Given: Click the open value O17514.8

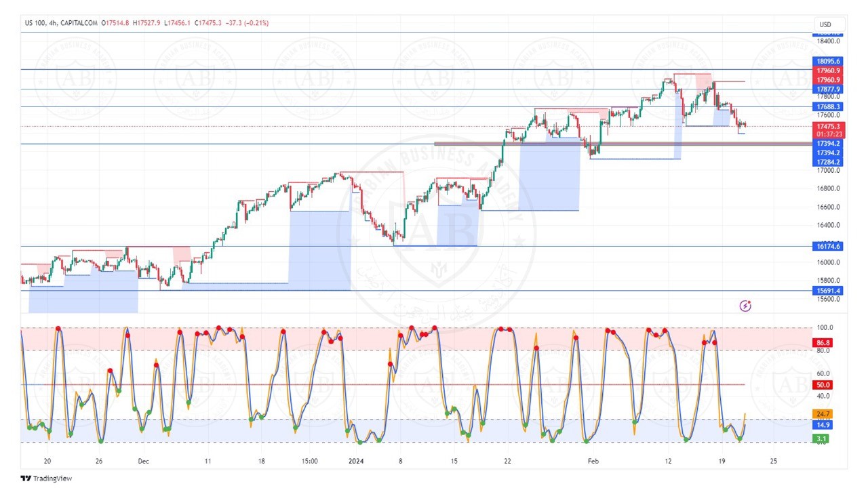Looking at the screenshot, I should pos(116,23).
